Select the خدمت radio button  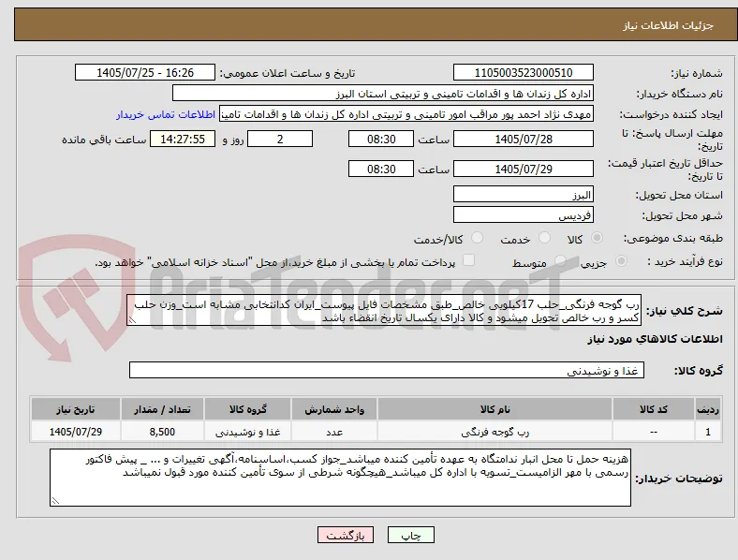pos(544,238)
